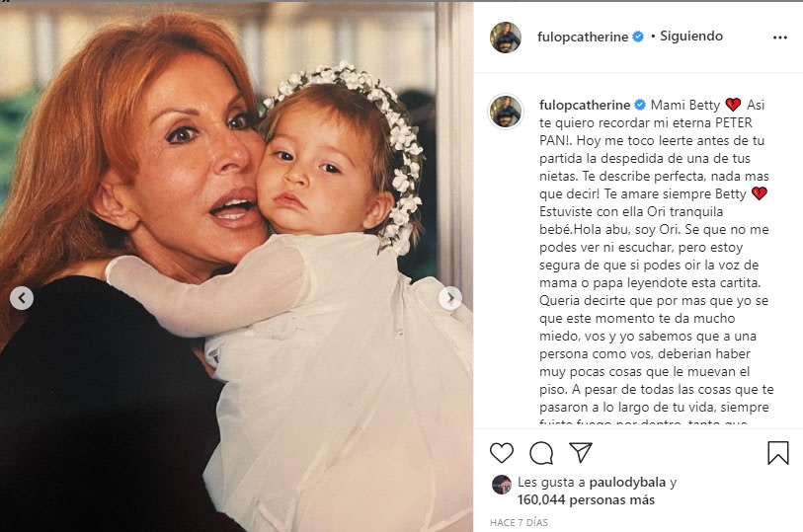The width and height of the screenshot is (803, 532).
Task: Go back to the previous carousel photo
Action: pyautogui.click(x=22, y=298)
